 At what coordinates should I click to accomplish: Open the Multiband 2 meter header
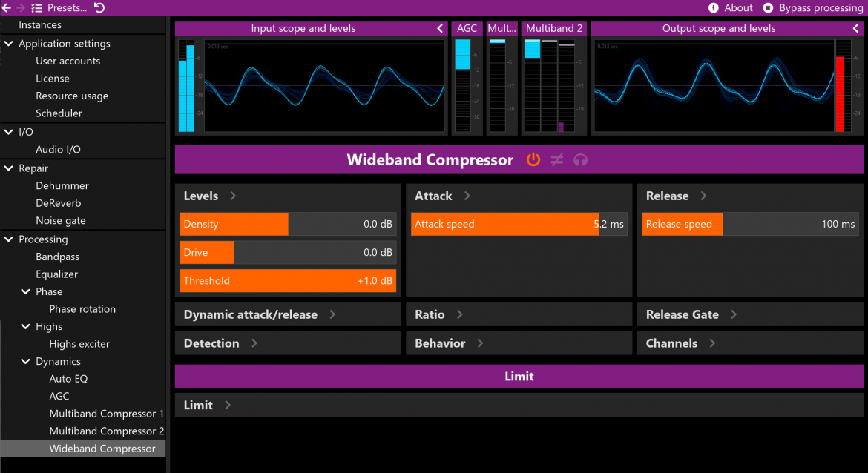554,28
